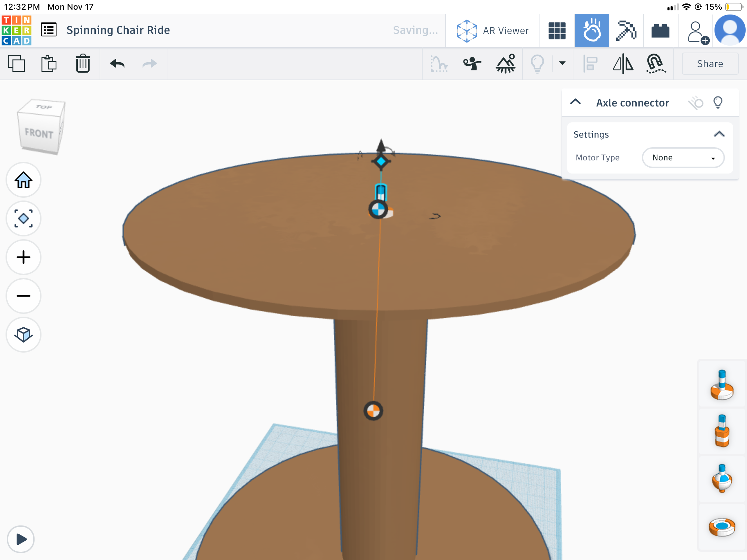This screenshot has height=560, width=747.
Task: Click the Home view button
Action: click(x=24, y=180)
